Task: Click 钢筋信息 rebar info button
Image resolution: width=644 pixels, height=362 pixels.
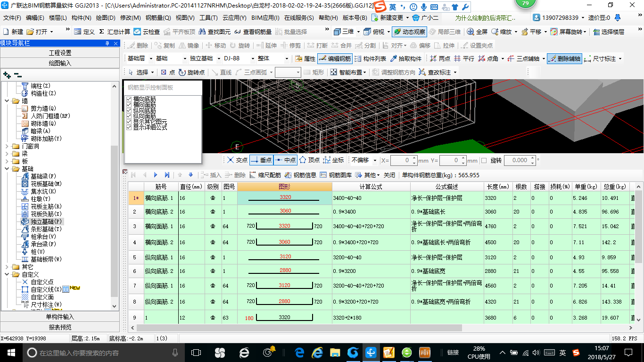Action: [300, 175]
